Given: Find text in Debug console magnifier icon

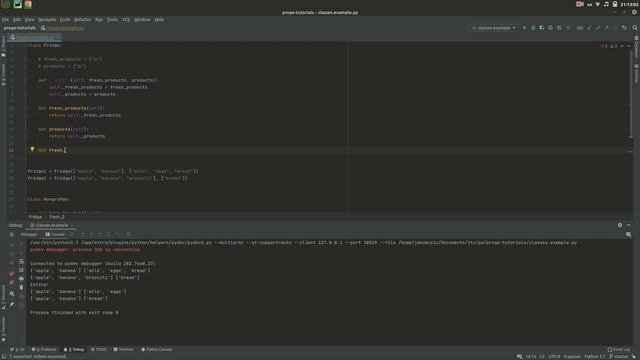Looking at the screenshot, I should pyautogui.click(x=629, y=234).
